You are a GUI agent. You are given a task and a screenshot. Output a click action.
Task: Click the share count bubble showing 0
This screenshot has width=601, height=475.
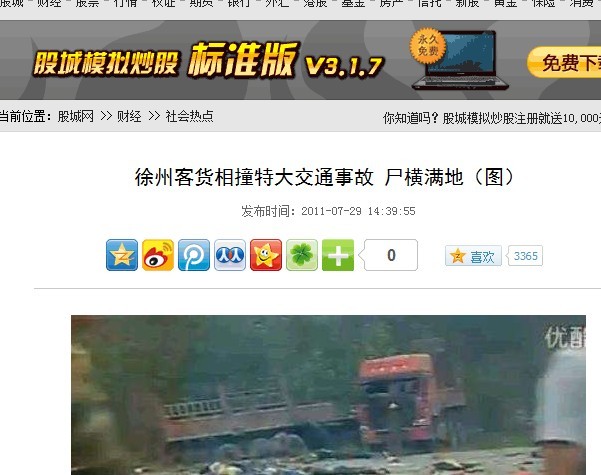click(x=389, y=255)
